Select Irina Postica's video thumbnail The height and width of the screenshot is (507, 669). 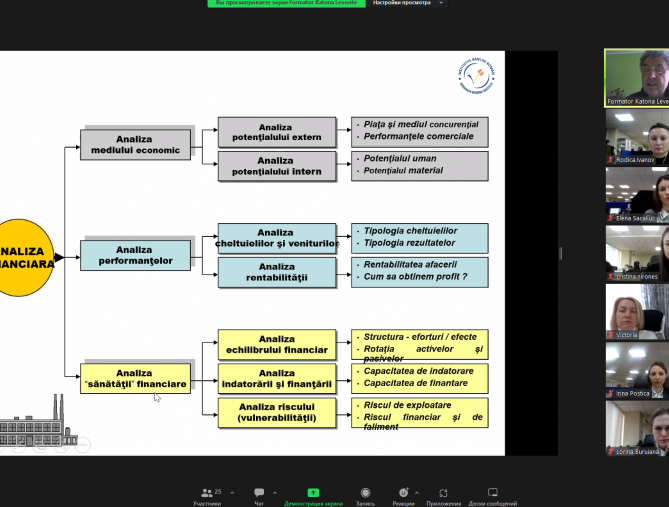click(x=636, y=371)
